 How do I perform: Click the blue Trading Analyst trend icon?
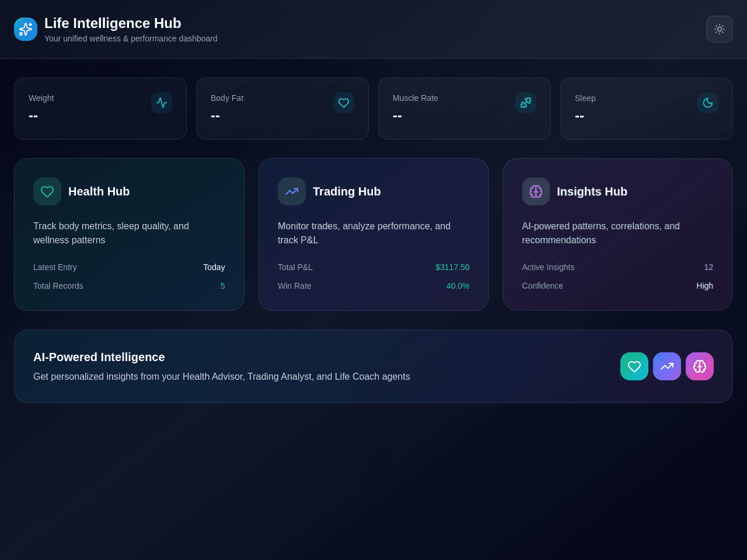667,366
